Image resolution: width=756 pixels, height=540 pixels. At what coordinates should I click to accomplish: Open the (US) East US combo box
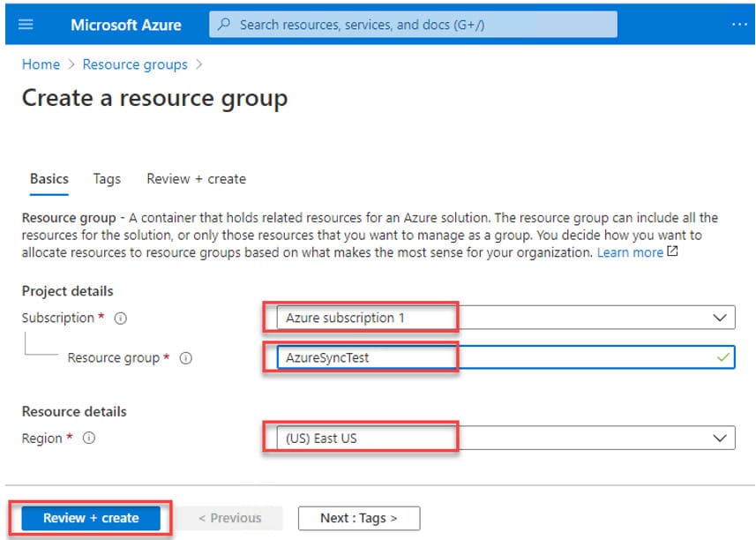tap(505, 438)
